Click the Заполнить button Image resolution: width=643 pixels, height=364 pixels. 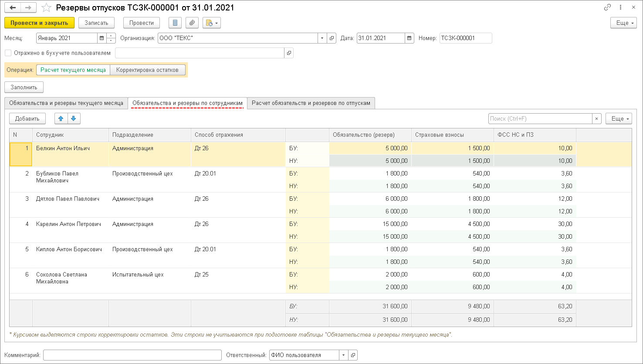point(24,87)
